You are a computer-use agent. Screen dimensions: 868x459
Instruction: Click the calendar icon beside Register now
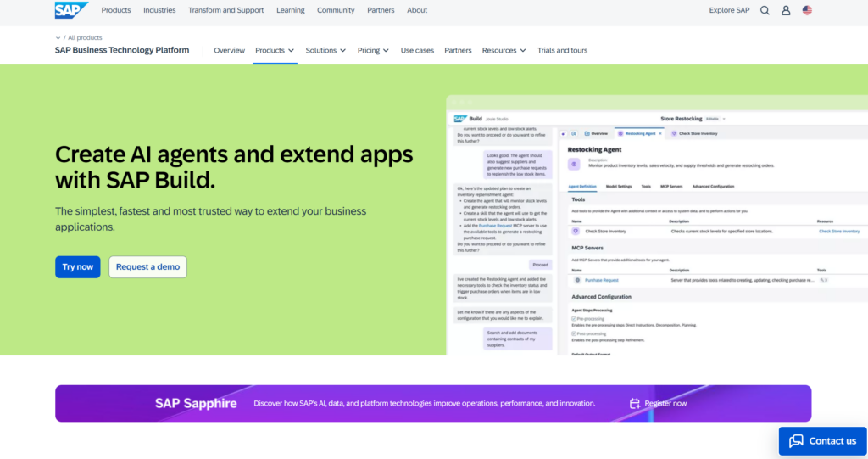[635, 404]
